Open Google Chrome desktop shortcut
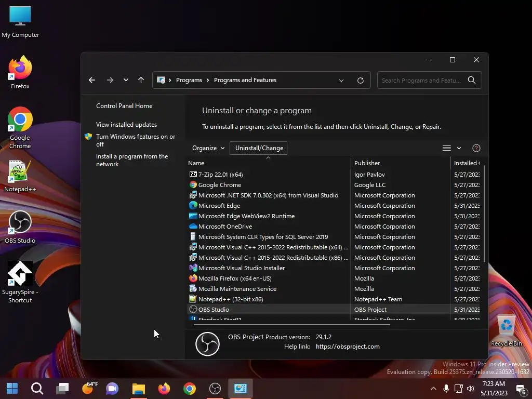This screenshot has width=532, height=399. pos(20,128)
